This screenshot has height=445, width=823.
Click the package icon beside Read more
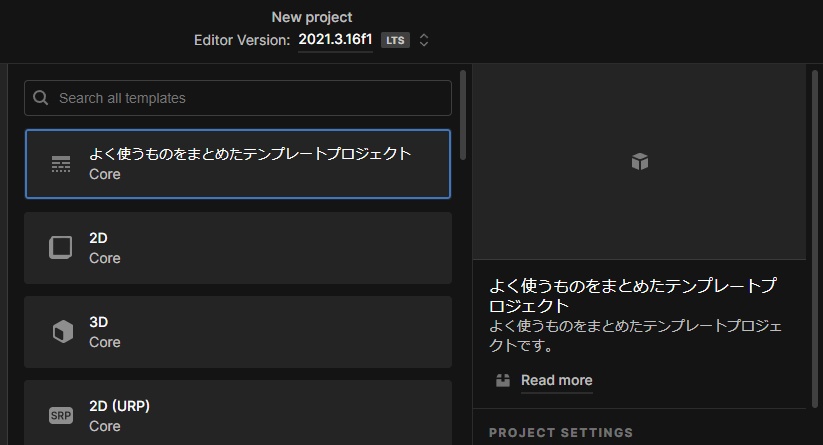[x=503, y=380]
